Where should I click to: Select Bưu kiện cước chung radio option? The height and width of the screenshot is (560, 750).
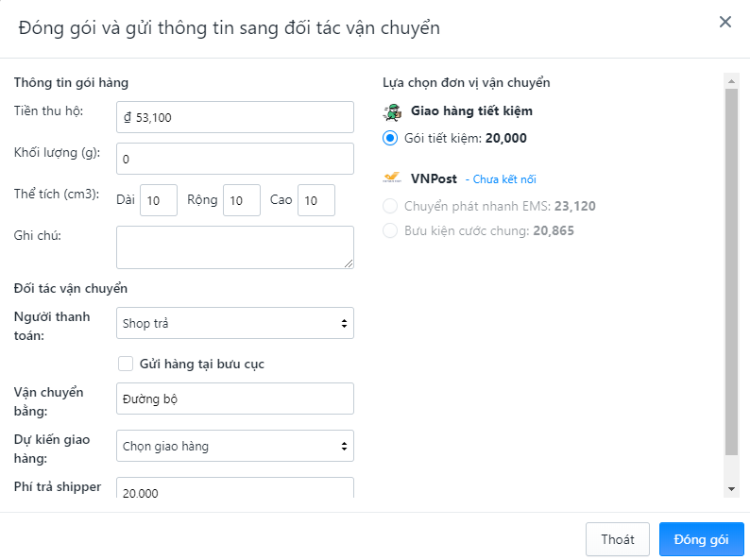click(390, 230)
